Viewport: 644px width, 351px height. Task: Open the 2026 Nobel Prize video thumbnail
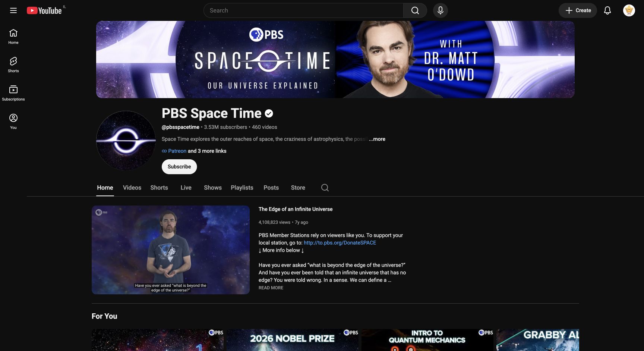pos(293,340)
